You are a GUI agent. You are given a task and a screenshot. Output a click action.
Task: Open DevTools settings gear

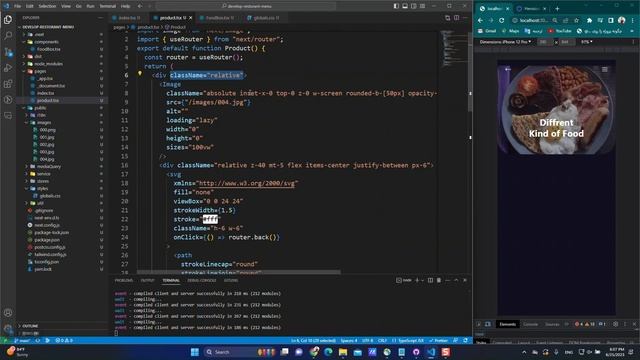click(616, 324)
